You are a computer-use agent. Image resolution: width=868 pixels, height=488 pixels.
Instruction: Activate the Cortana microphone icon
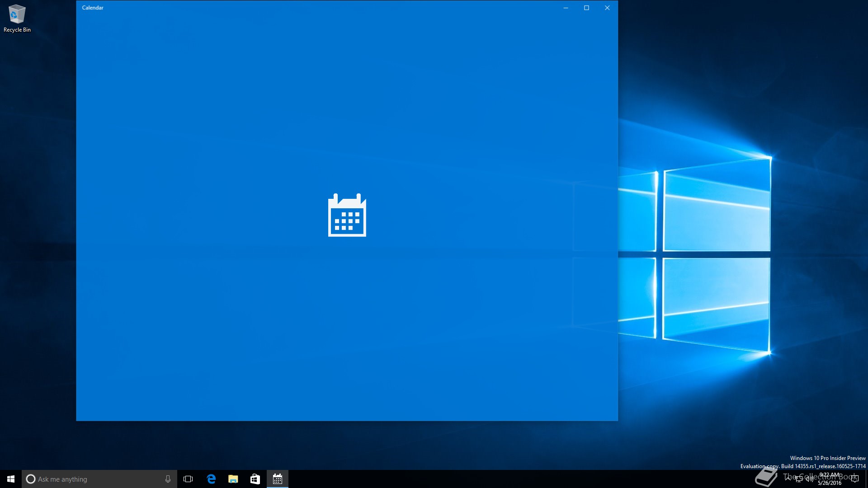pyautogui.click(x=168, y=479)
